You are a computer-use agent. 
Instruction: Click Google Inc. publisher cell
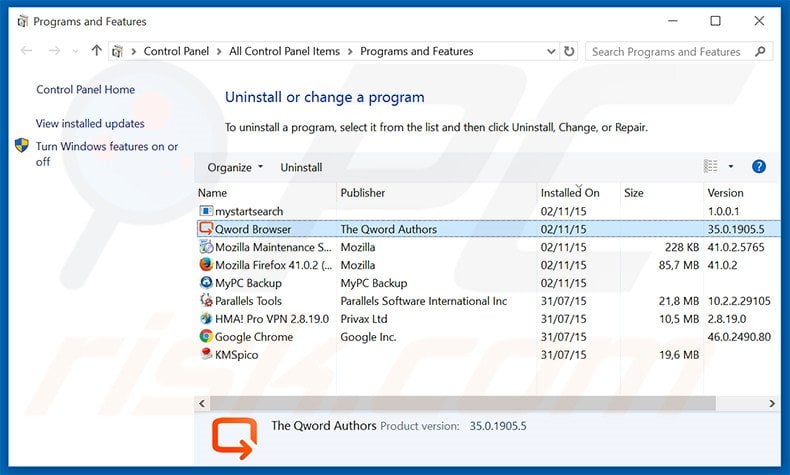coord(368,337)
